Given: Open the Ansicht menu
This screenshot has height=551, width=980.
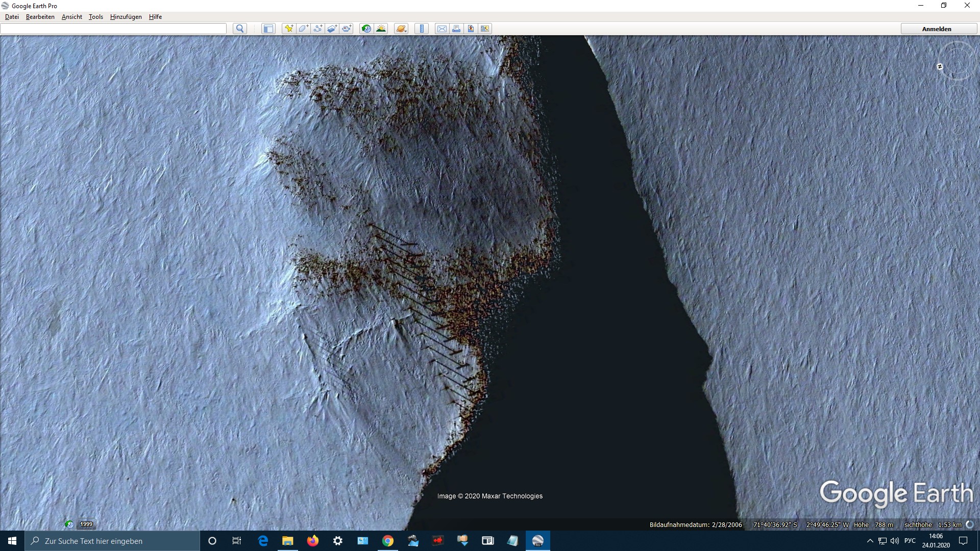Looking at the screenshot, I should (71, 17).
